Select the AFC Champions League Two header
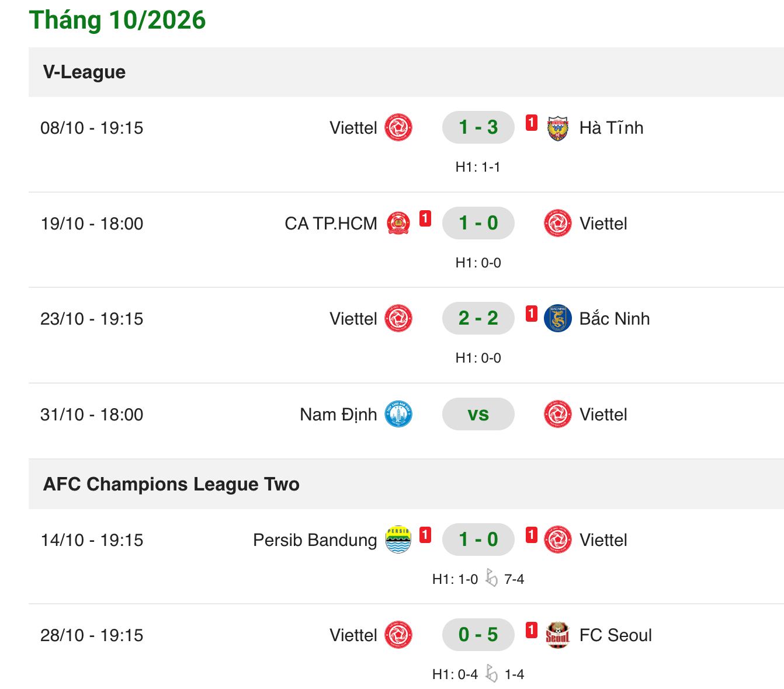 pyautogui.click(x=406, y=484)
